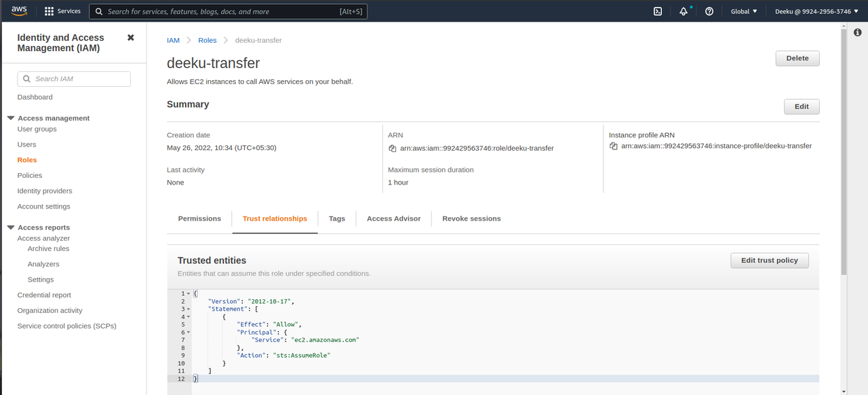Fold JSON code at line 1
The image size is (868, 395).
[189, 294]
